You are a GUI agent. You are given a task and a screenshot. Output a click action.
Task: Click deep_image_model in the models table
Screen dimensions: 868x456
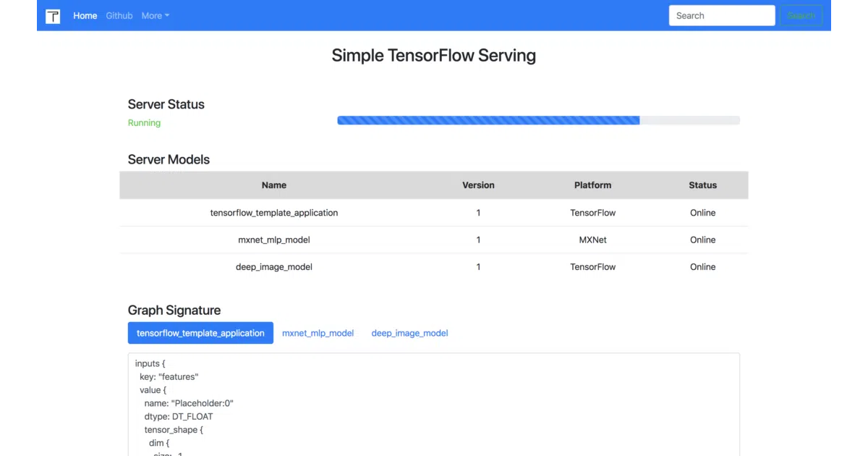coord(274,266)
